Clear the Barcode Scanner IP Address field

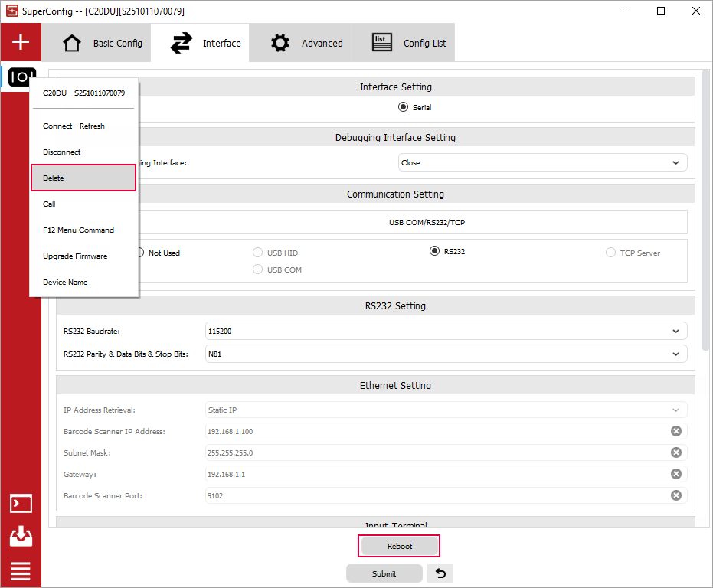tap(676, 431)
